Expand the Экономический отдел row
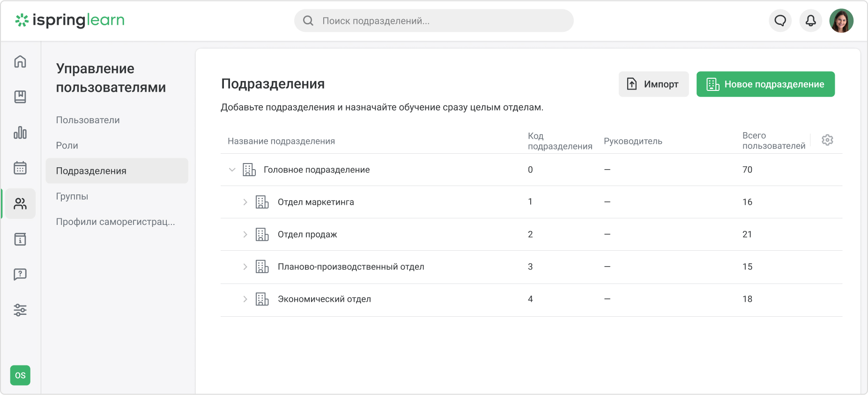The width and height of the screenshot is (868, 395). (245, 299)
